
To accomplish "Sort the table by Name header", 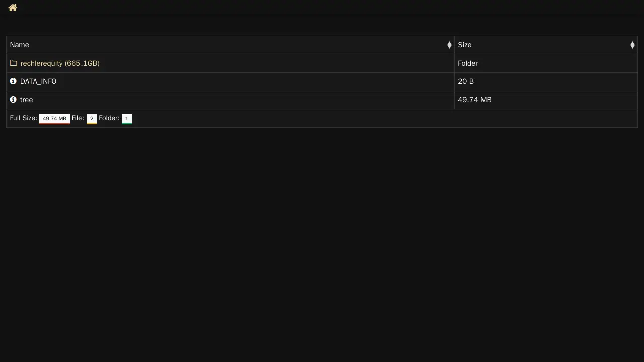I will point(20,45).
